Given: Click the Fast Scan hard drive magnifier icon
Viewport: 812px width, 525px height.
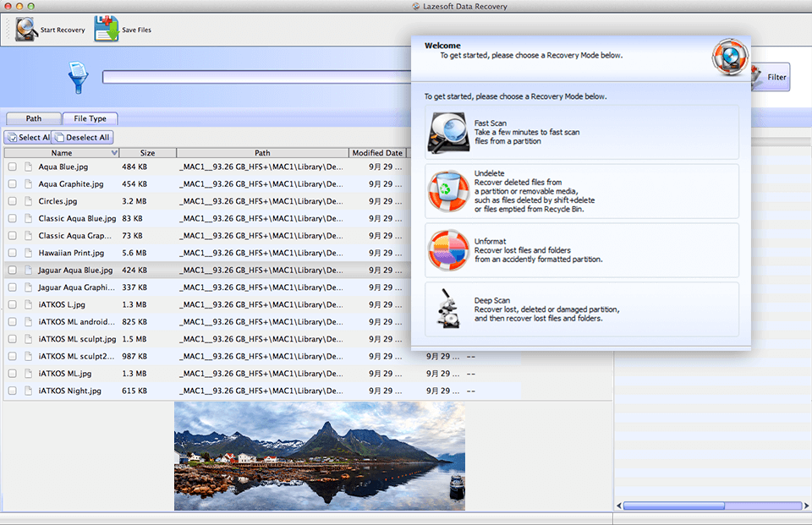Looking at the screenshot, I should tap(448, 133).
